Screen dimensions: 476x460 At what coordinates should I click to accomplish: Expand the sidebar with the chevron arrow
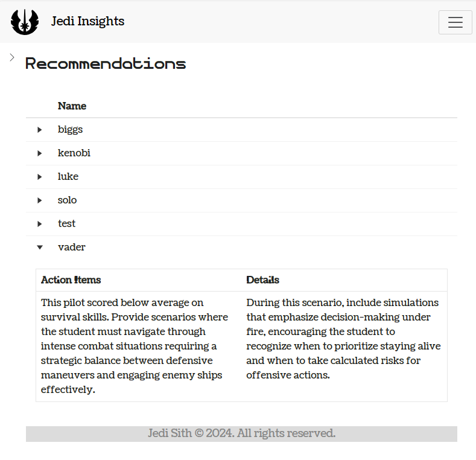pyautogui.click(x=12, y=57)
